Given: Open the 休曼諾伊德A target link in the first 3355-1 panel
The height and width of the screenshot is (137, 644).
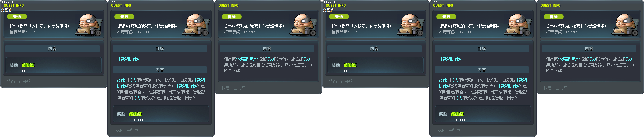Looking at the screenshot, I should click(128, 59).
